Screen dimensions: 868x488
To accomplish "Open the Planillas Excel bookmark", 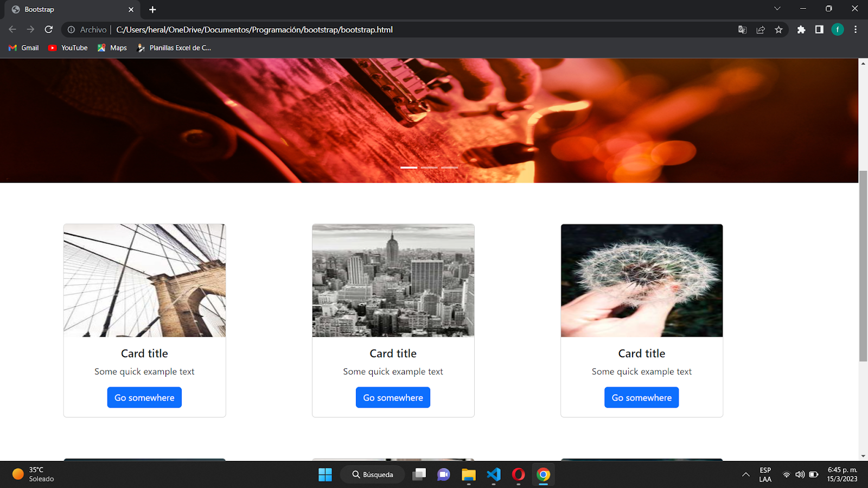I will 174,48.
